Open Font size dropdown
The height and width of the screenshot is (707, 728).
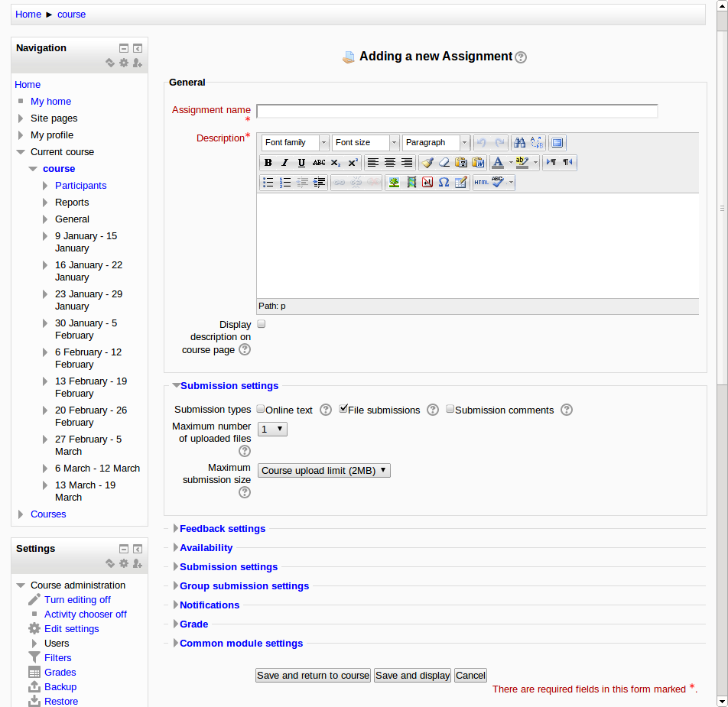[x=366, y=142]
